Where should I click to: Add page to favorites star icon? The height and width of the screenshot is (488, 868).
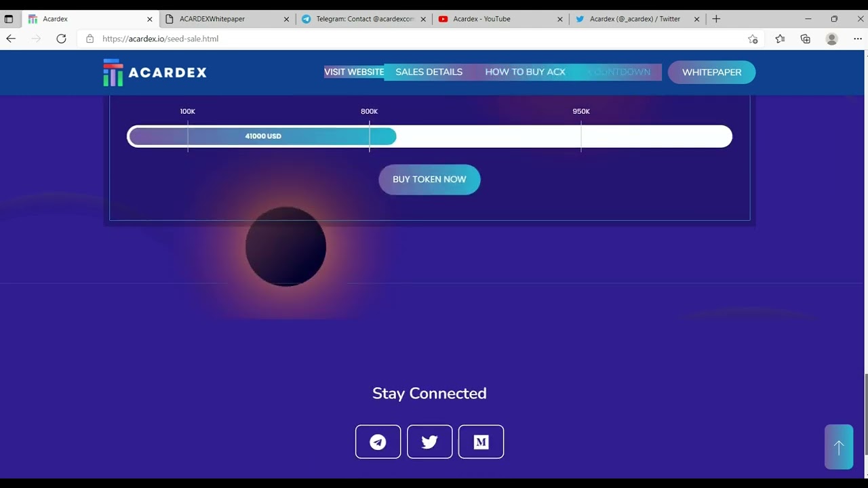[x=753, y=39]
